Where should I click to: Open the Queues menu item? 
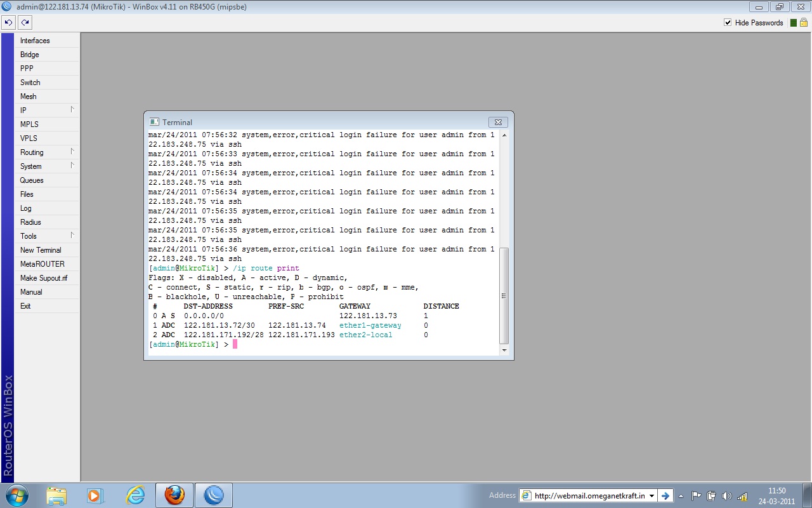[x=48, y=180]
